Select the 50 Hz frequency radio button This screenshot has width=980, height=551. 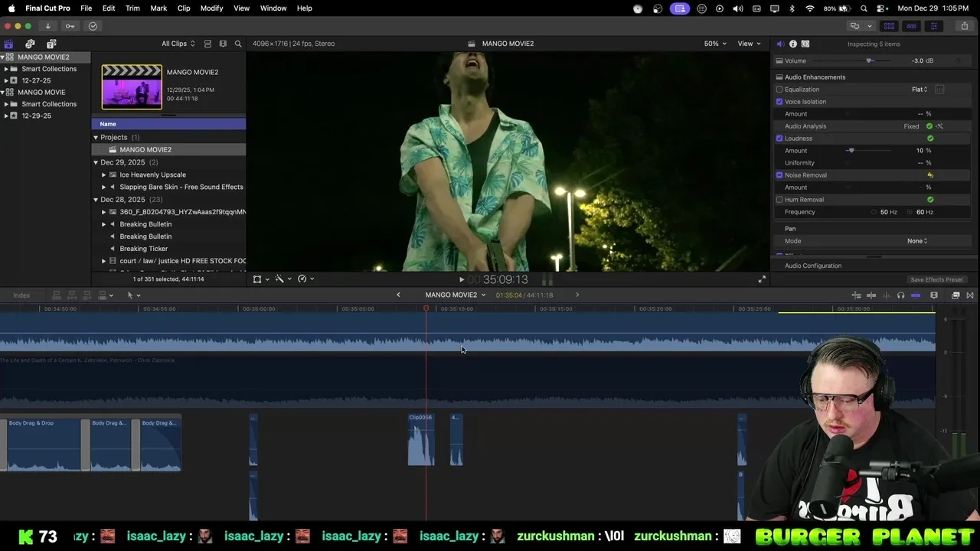tap(874, 212)
